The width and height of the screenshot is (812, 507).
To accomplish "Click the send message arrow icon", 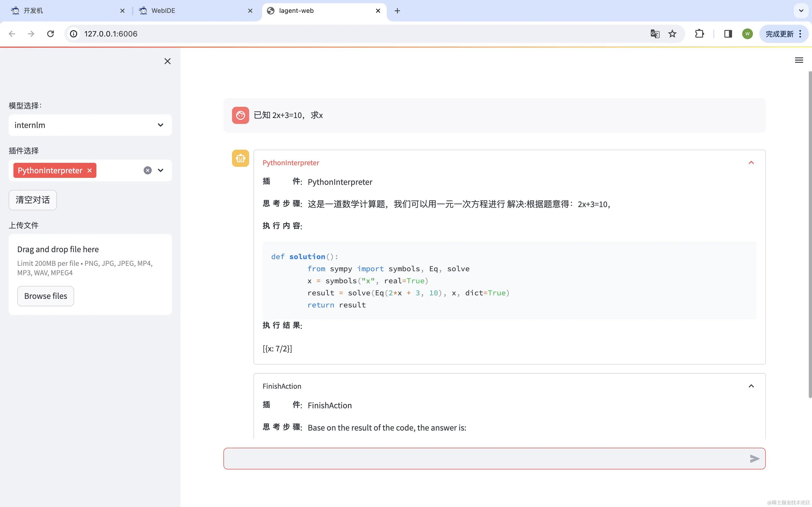I will [x=754, y=458].
